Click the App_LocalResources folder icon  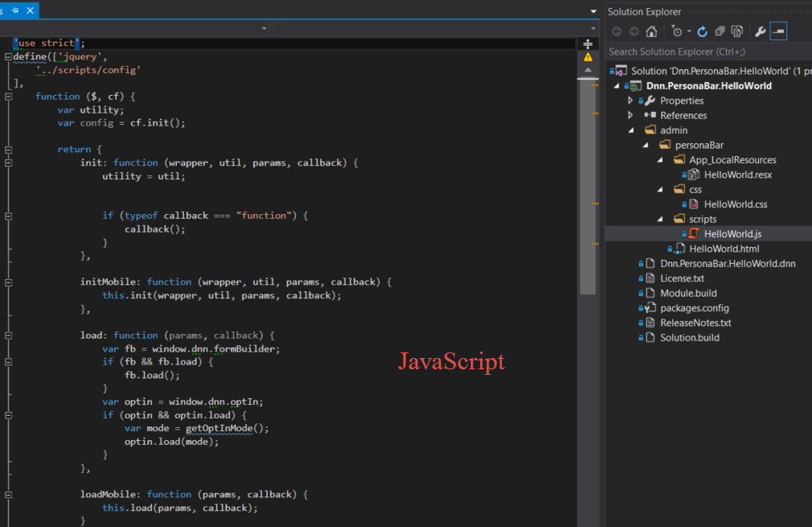point(679,159)
